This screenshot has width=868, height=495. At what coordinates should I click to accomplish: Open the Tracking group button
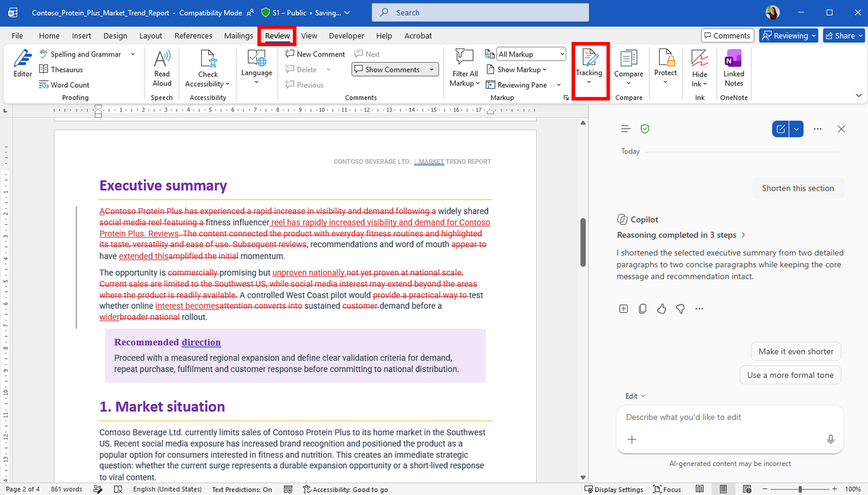pyautogui.click(x=589, y=67)
